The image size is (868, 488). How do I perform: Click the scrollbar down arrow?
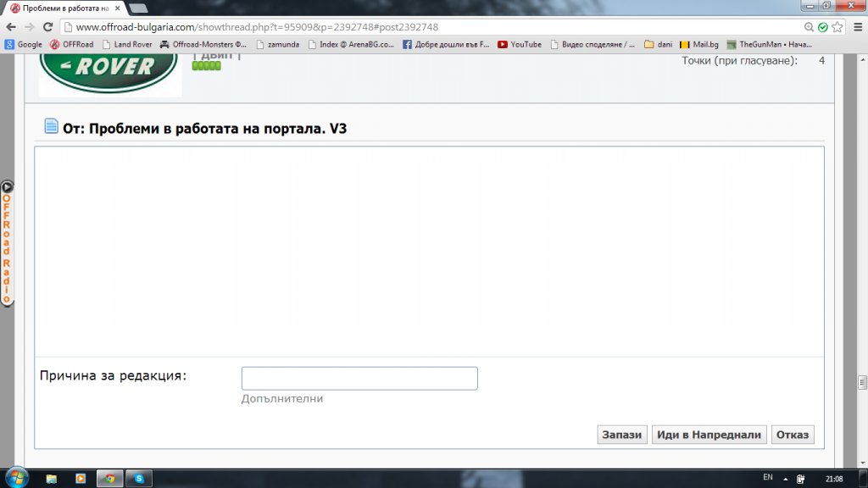(862, 463)
